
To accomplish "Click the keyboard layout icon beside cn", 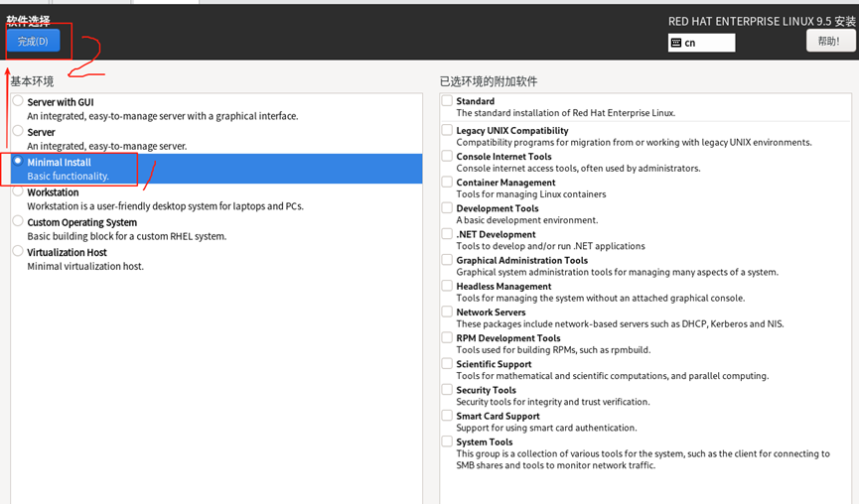I will (x=676, y=43).
